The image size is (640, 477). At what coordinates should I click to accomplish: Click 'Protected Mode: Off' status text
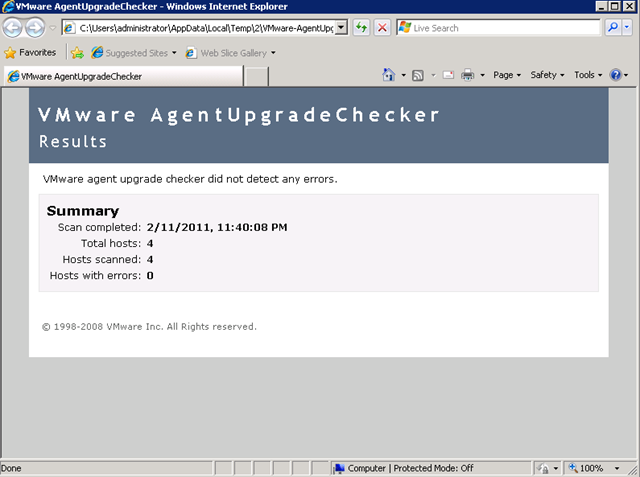(433, 468)
